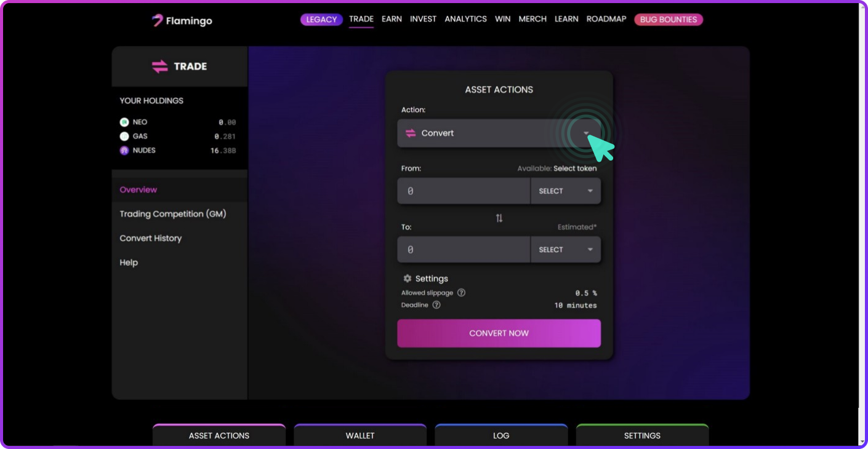The width and height of the screenshot is (868, 449).
Task: Click the To amount input field
Action: tap(464, 249)
